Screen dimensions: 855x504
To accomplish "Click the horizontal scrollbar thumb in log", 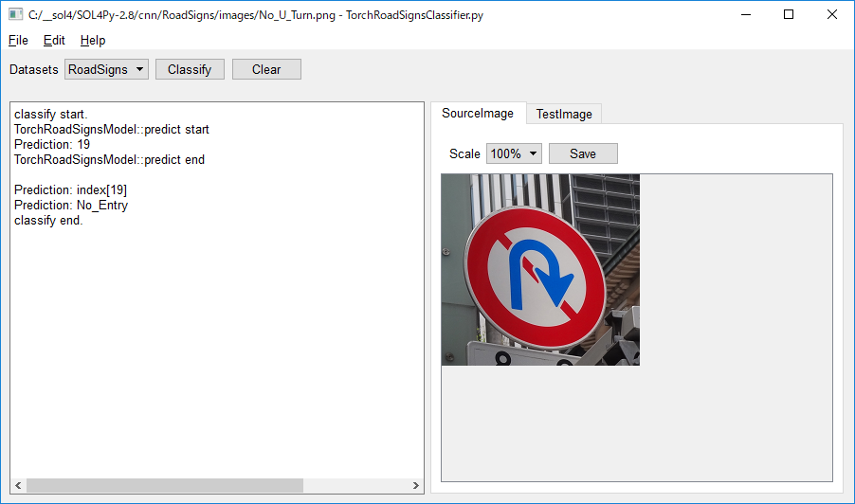I will pyautogui.click(x=165, y=485).
